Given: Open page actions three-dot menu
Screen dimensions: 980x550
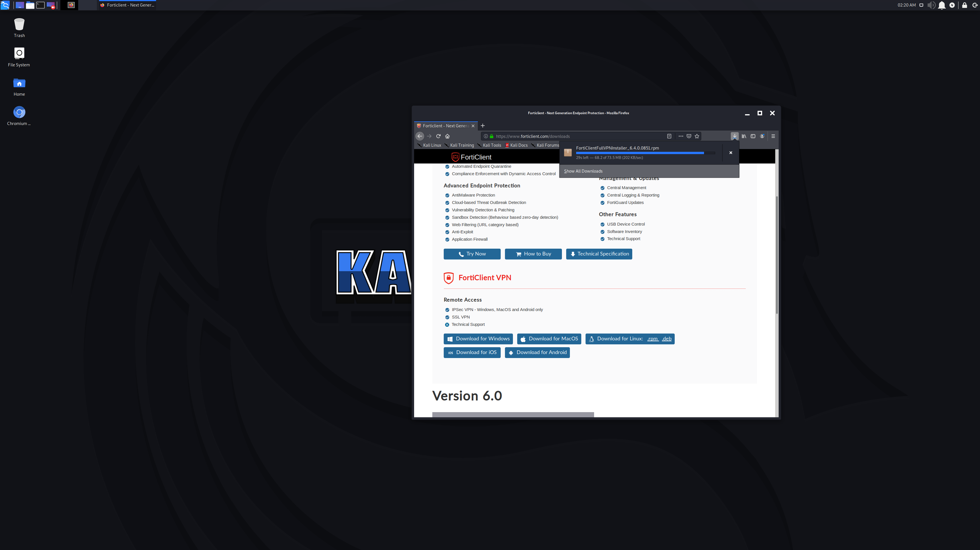Looking at the screenshot, I should click(681, 136).
